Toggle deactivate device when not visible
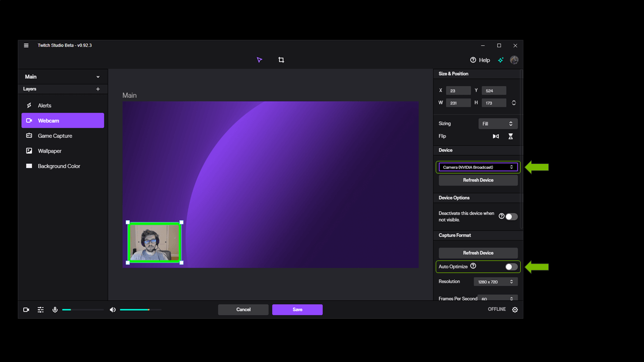644x362 pixels. 511,217
